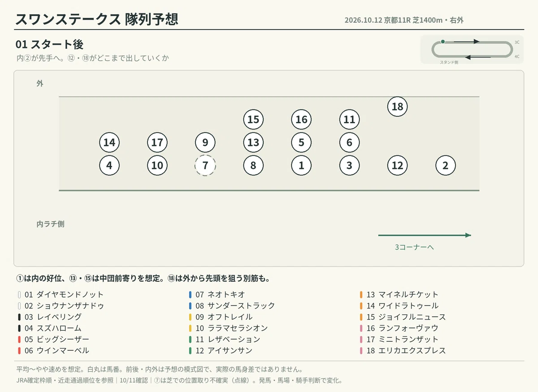Select horse circle 11 in the formation
The height and width of the screenshot is (392, 538).
pyautogui.click(x=349, y=120)
